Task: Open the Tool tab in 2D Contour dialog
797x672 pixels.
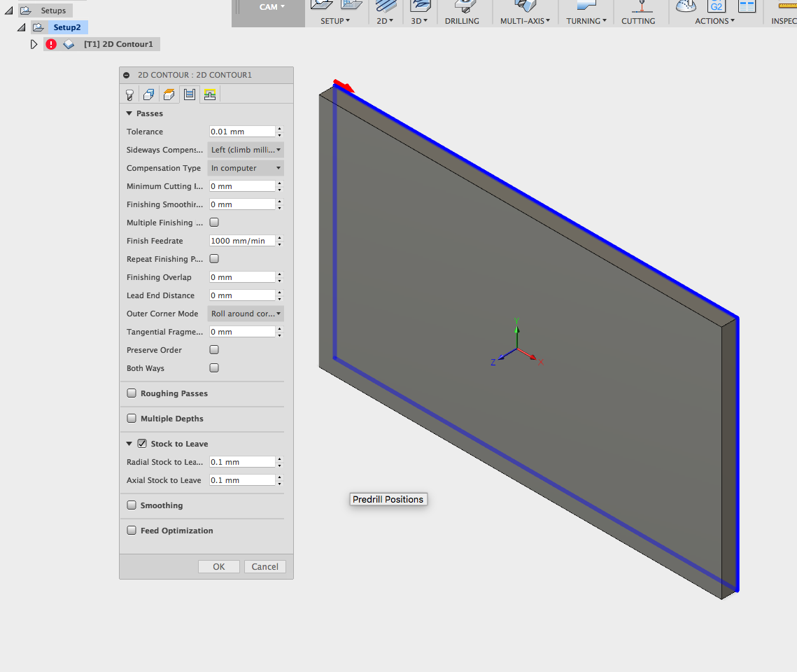Action: (129, 95)
